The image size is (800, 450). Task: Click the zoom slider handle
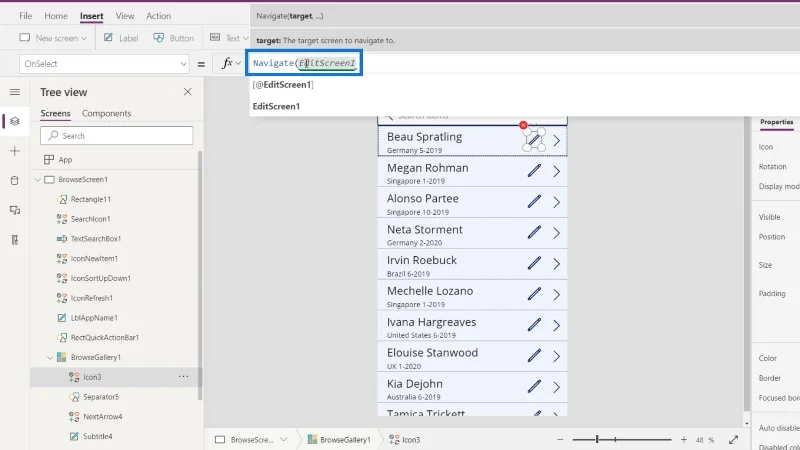597,439
